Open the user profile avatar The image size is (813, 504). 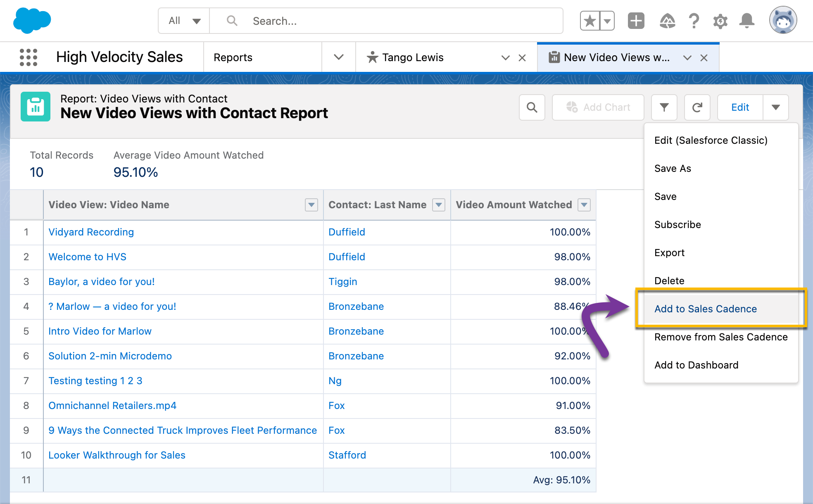(783, 20)
